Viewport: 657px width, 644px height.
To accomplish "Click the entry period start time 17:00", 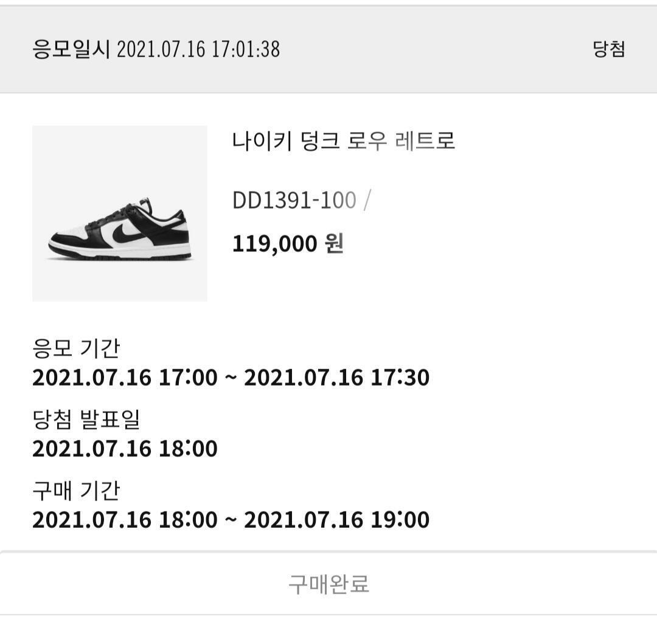I will [x=188, y=378].
